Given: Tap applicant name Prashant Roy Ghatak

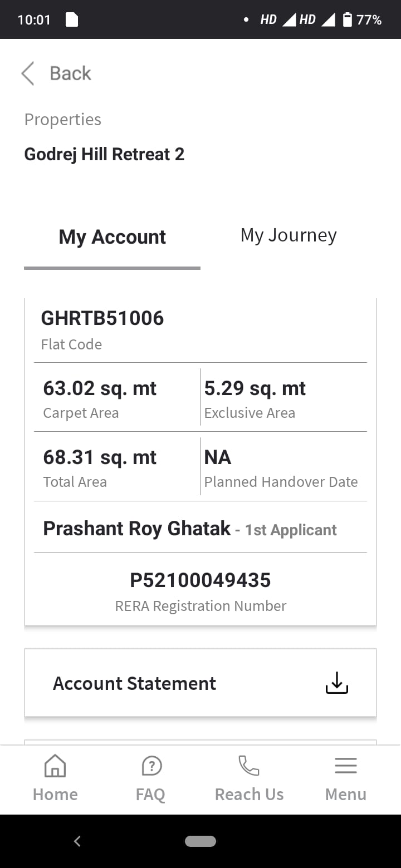Looking at the screenshot, I should (137, 529).
